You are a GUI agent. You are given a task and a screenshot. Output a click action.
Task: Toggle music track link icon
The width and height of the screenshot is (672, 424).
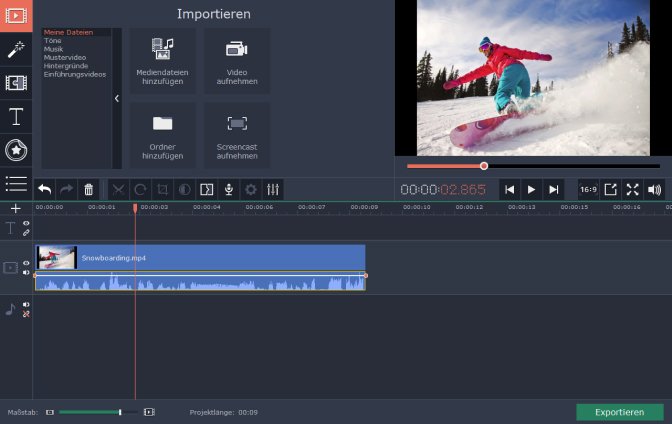26,314
